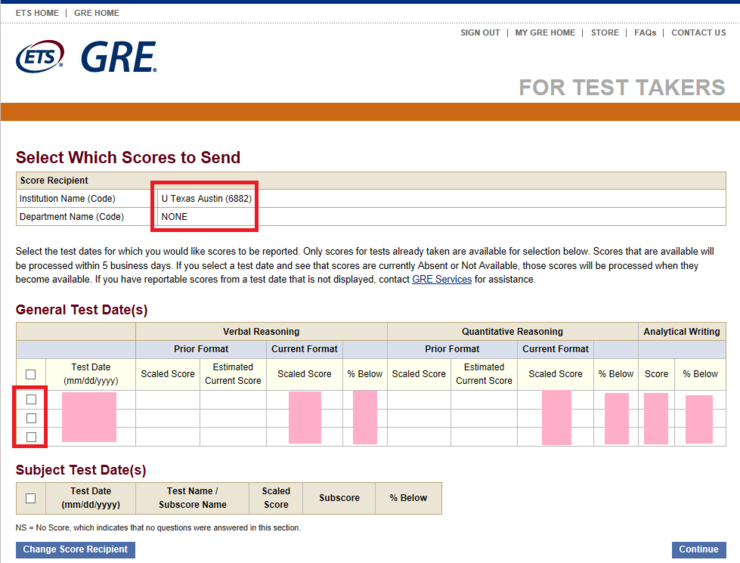Click 'Test Name / Subscore Name' header
This screenshot has height=563, width=740.
click(x=192, y=498)
